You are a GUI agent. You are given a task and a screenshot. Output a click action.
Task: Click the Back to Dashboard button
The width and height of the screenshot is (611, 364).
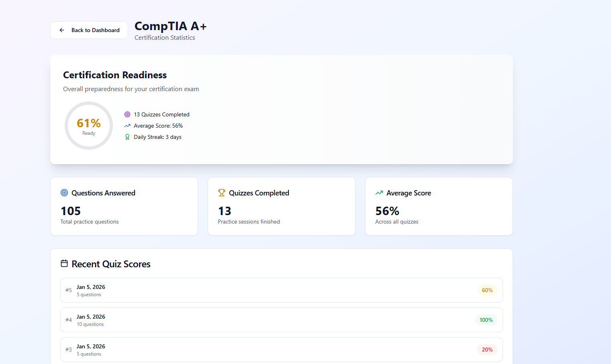click(x=89, y=30)
